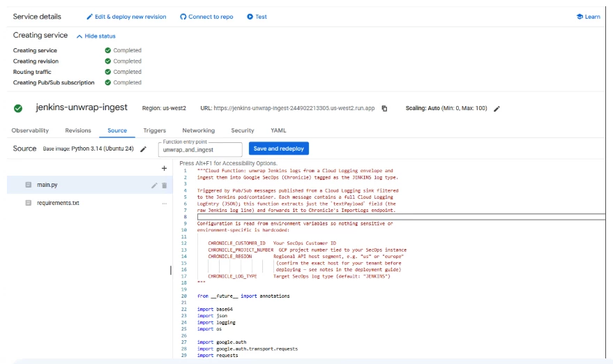This screenshot has width=613, height=364.
Task: View the YAML tab
Action: 278,130
